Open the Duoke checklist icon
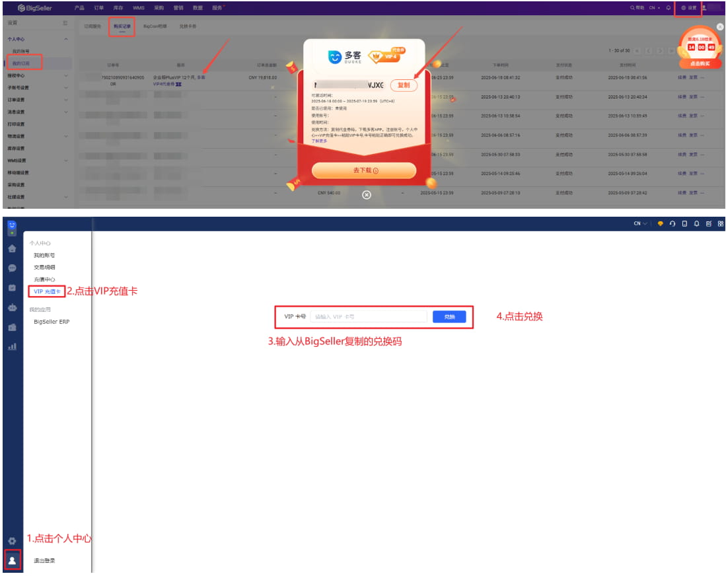Viewport: 726px width, 588px height. click(12, 287)
